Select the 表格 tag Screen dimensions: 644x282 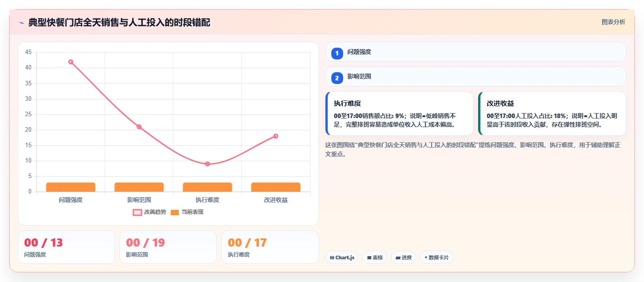tap(374, 257)
